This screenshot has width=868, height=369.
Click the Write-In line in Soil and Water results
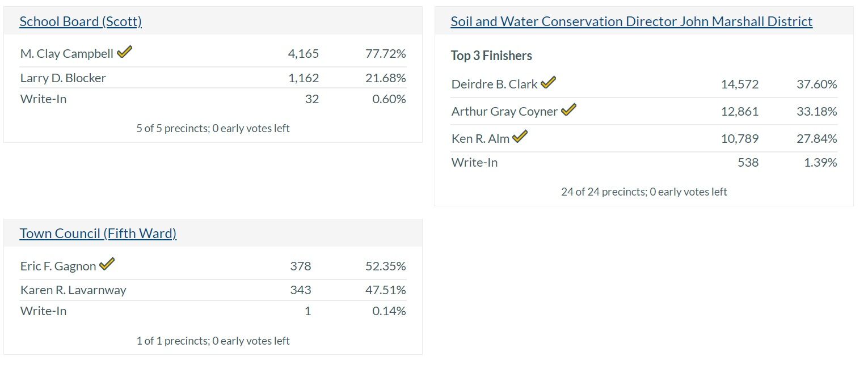(474, 162)
